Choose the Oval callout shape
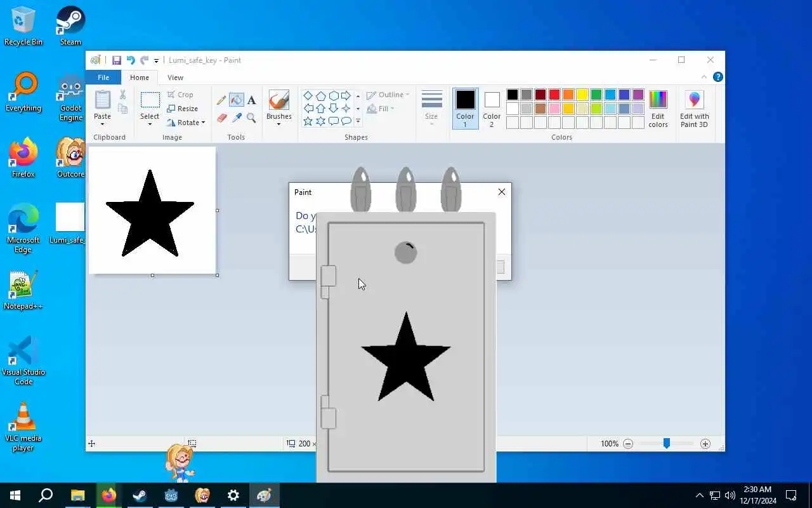812x508 pixels. pyautogui.click(x=346, y=121)
